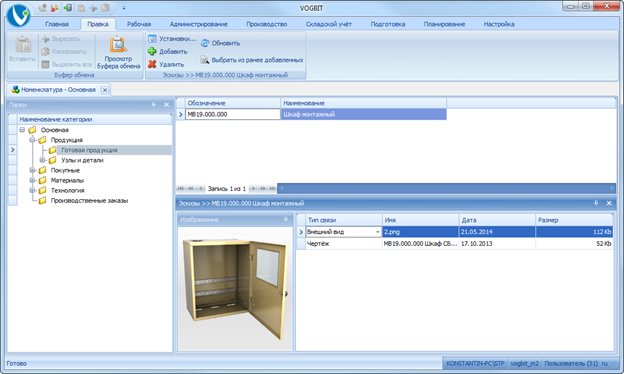The height and width of the screenshot is (374, 624).
Task: Click the red X Удалить button
Action: [x=166, y=64]
